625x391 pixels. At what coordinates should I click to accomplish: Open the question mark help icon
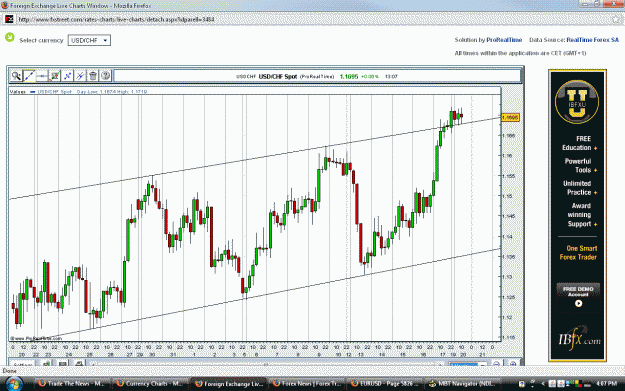[x=106, y=76]
